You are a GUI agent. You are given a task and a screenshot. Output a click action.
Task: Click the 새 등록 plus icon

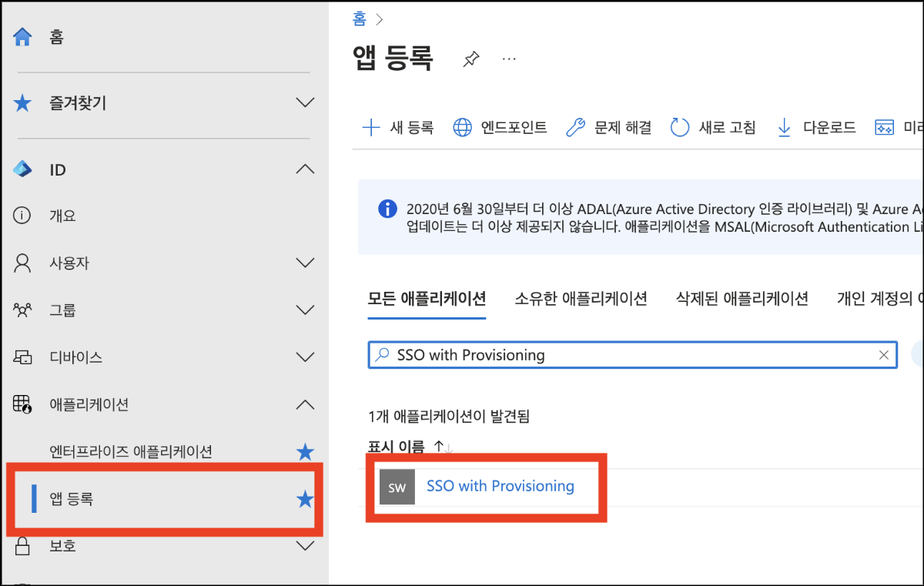pos(371,128)
